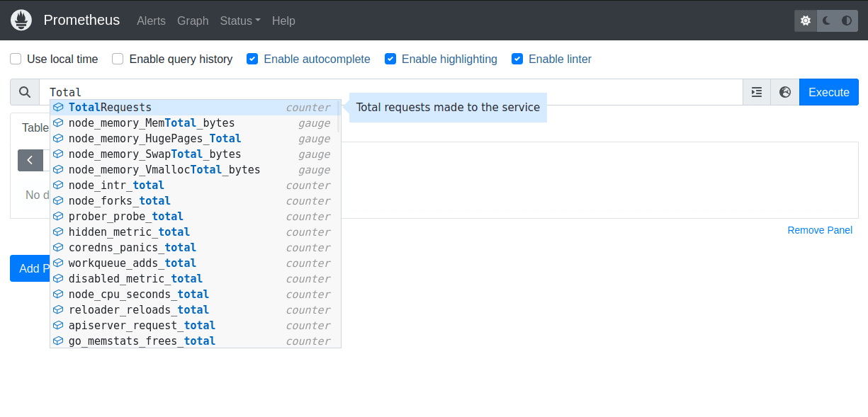Click the gauge icon next to node_memory_SwapTotal_bytes

[58, 154]
